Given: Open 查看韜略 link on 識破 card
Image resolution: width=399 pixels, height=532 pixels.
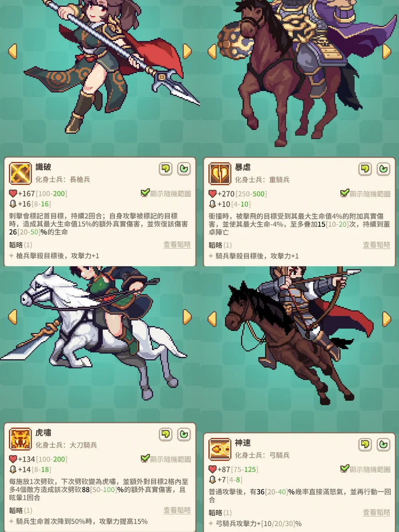Looking at the screenshot, I should coord(177,245).
